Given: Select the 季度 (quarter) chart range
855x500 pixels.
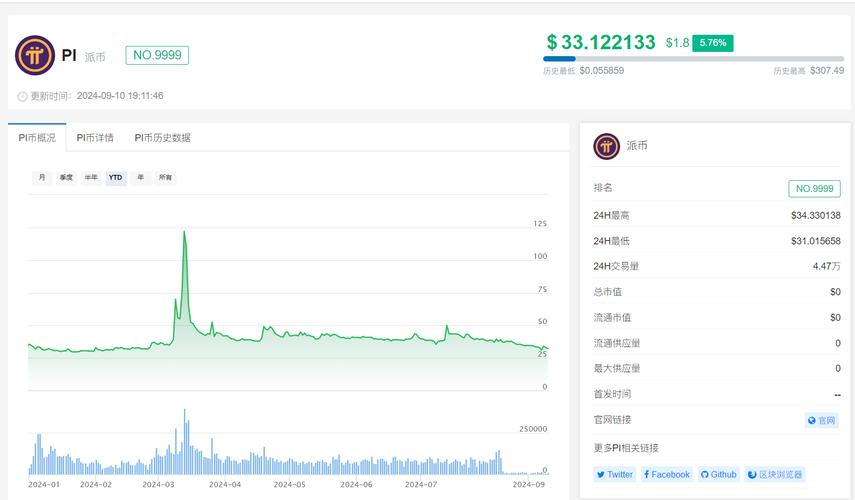Looking at the screenshot, I should point(66,177).
